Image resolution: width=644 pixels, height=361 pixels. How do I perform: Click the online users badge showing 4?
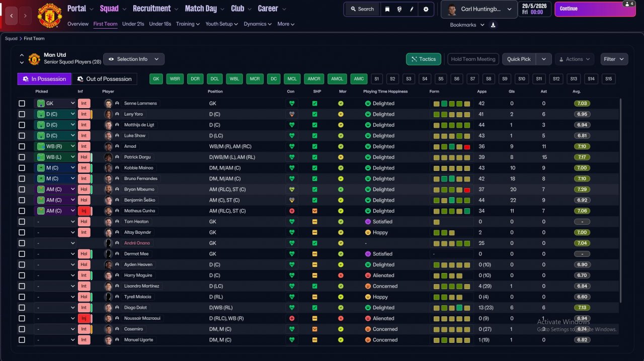[628, 4]
